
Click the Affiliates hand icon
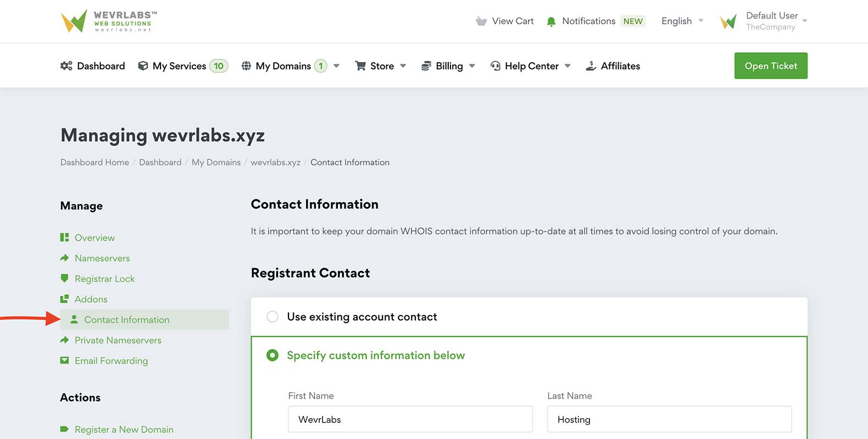(591, 66)
